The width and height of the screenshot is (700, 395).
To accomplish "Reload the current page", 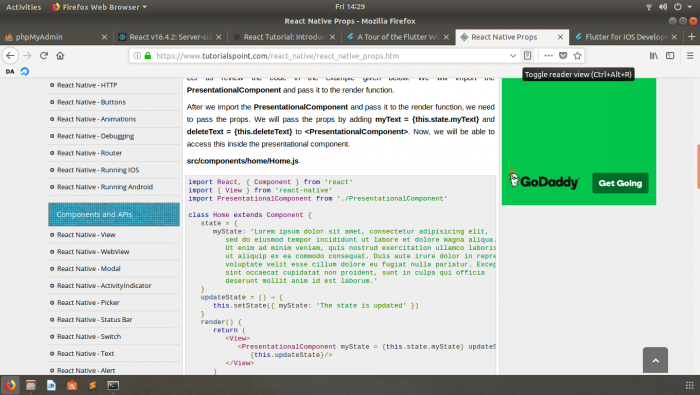I will click(44, 56).
